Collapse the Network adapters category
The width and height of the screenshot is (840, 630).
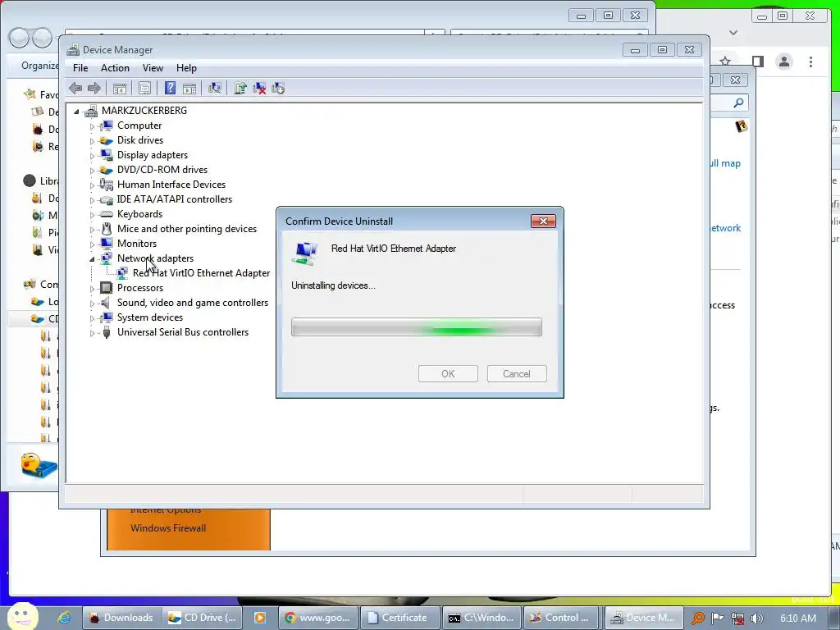pos(92,259)
